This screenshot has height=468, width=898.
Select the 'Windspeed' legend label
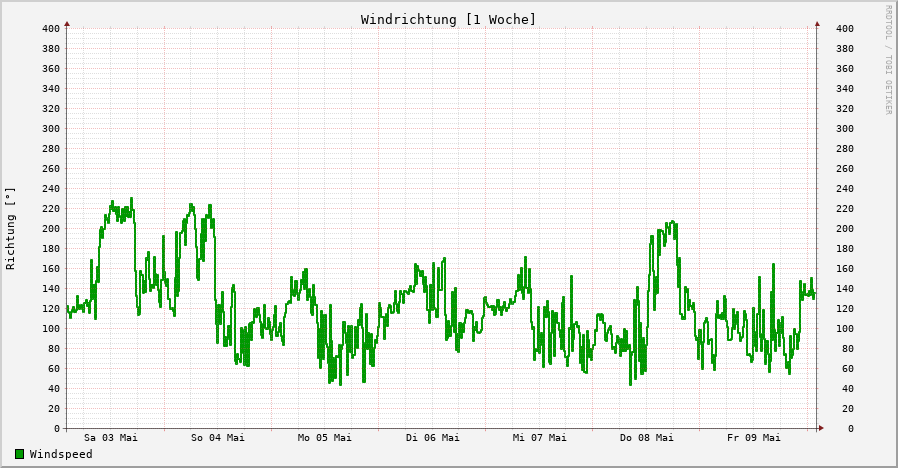pos(61,454)
